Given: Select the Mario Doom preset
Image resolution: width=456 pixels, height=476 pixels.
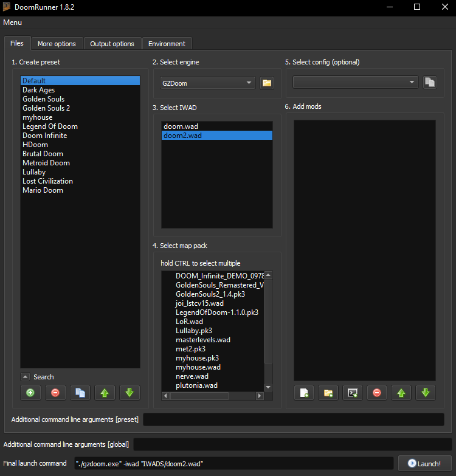Looking at the screenshot, I should point(80,190).
